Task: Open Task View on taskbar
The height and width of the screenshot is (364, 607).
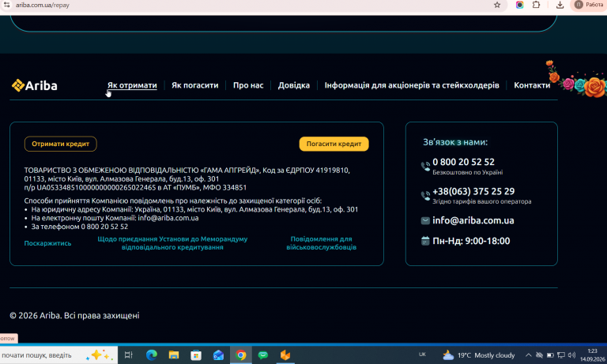Action: click(129, 355)
